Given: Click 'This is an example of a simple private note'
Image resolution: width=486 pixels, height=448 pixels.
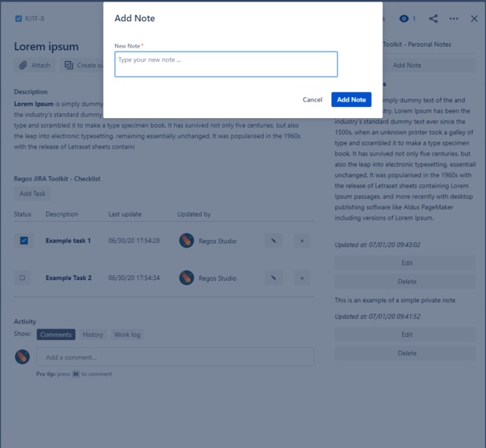Looking at the screenshot, I should (395, 300).
